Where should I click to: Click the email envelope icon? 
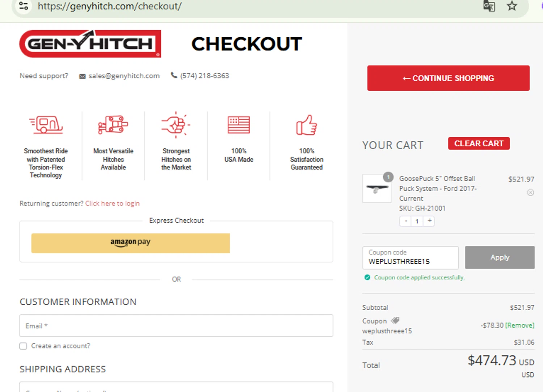click(83, 76)
